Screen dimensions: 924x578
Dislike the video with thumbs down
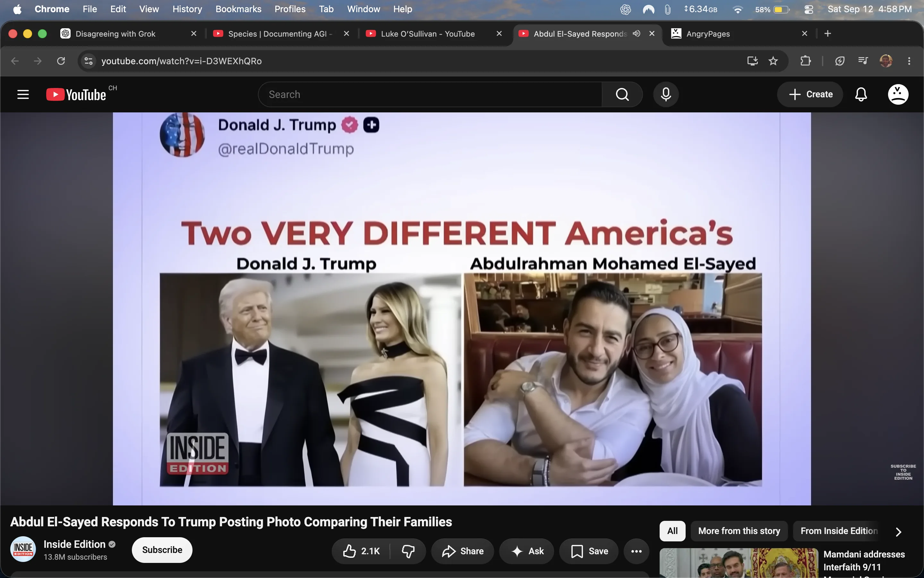pyautogui.click(x=408, y=551)
